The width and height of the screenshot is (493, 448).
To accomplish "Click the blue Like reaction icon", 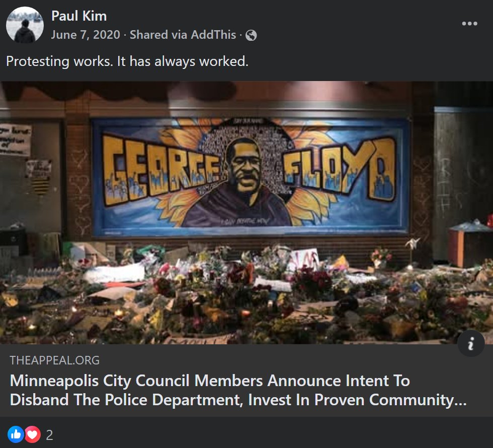I will [16, 434].
